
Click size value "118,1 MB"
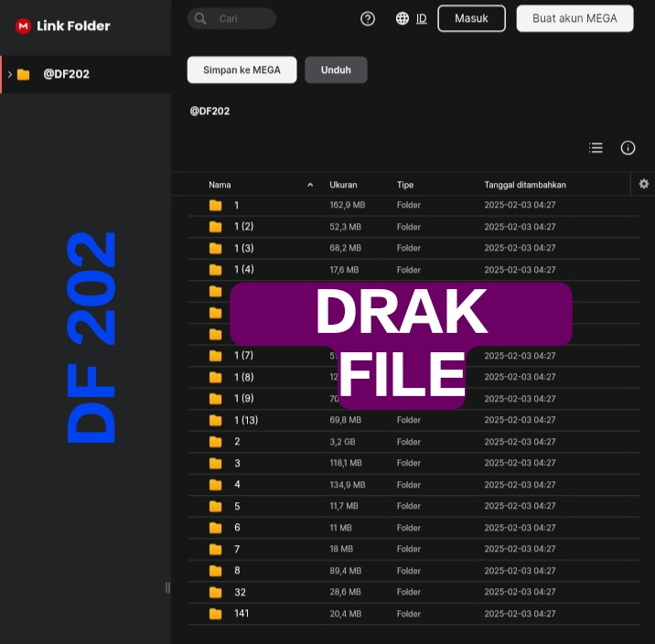(x=346, y=463)
